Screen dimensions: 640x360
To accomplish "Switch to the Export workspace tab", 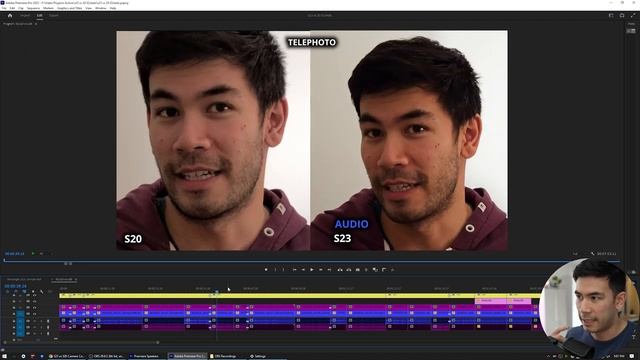I will 53,16.
